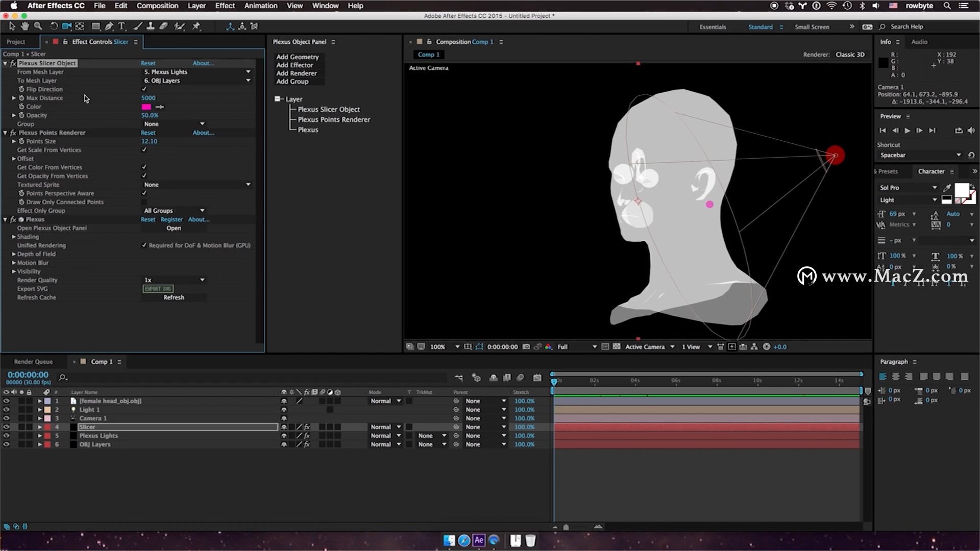Uncheck Get Color From Vertices
Screen dimensions: 980x551
[x=144, y=167]
